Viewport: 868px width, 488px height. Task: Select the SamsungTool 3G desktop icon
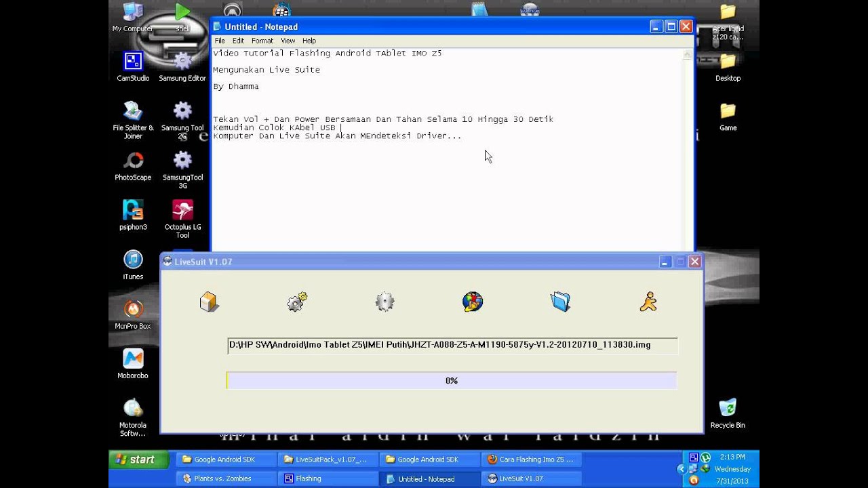click(x=182, y=169)
